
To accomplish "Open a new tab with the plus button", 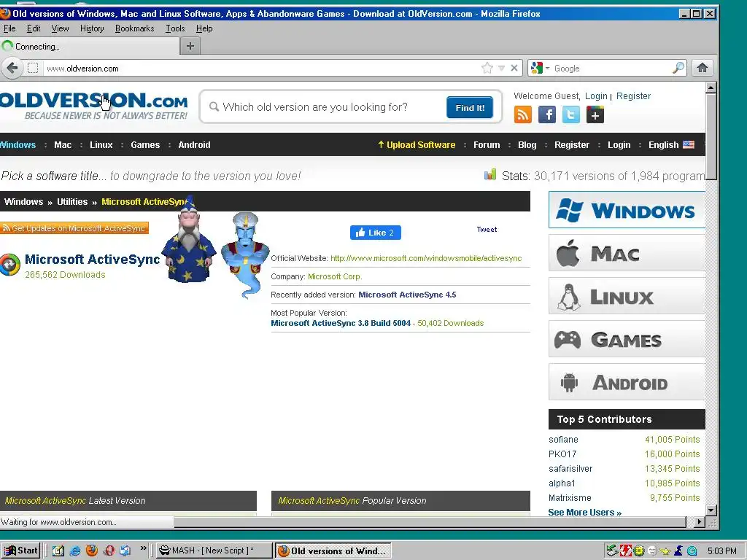I will tap(190, 46).
